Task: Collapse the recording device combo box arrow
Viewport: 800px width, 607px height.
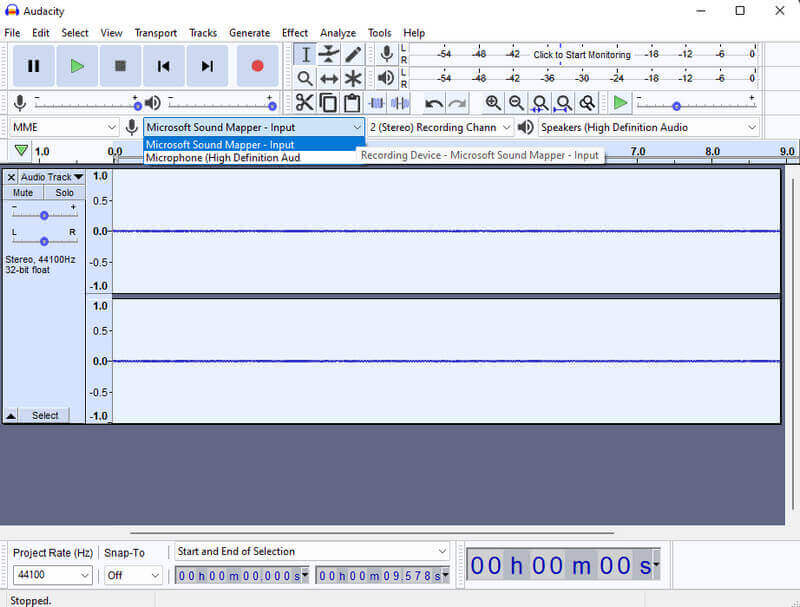Action: click(357, 127)
